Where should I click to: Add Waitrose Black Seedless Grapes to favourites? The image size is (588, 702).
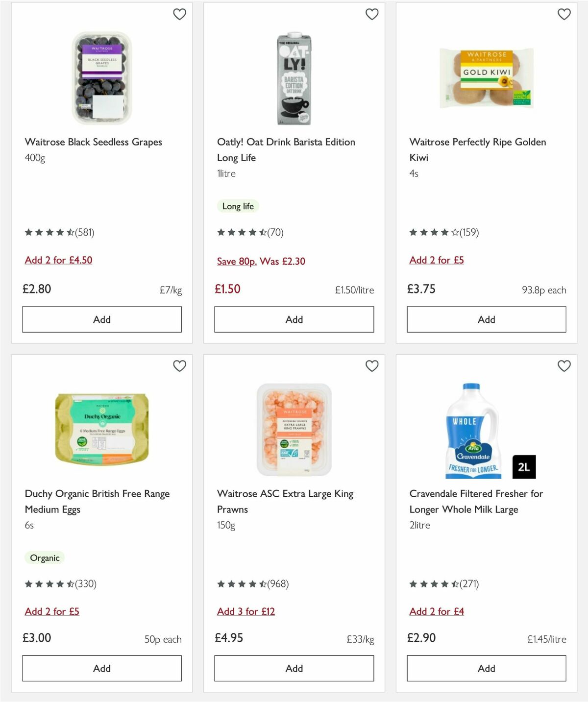pos(179,15)
